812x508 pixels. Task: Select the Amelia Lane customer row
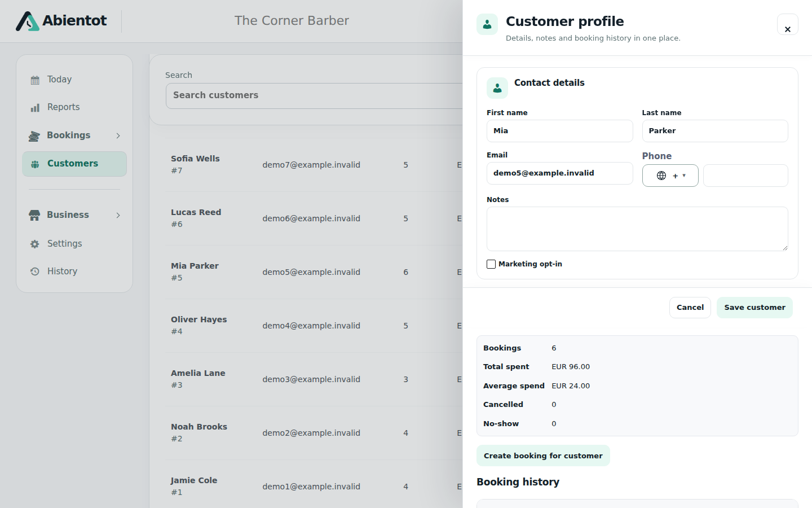(314, 379)
